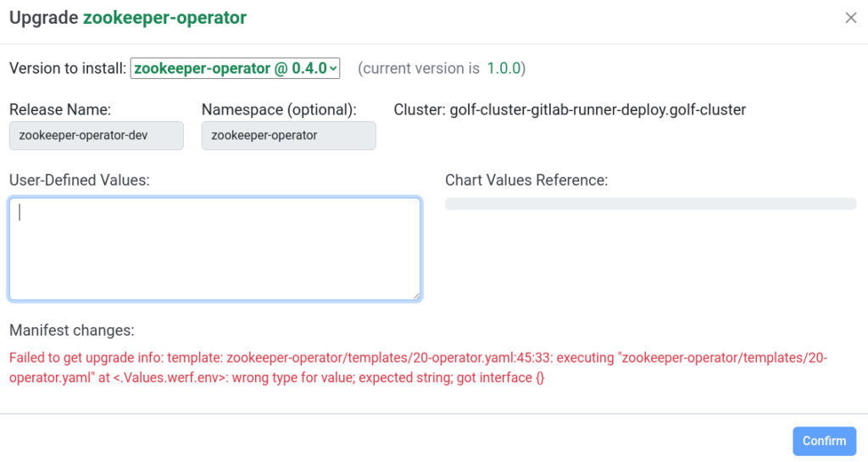Click the Namespace field showing zookeeper-operator

[288, 136]
